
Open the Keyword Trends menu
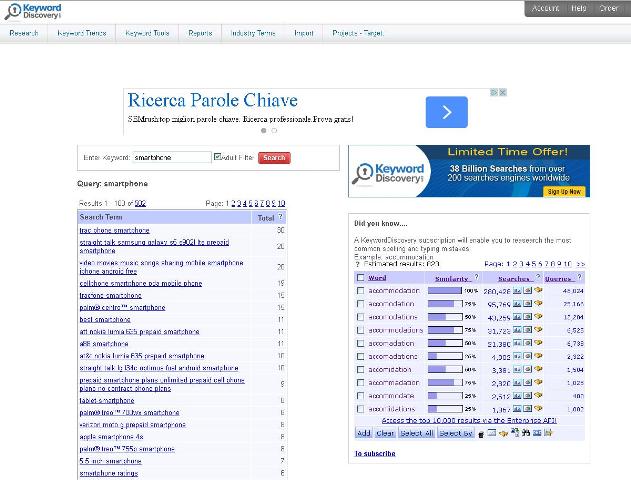coord(82,33)
